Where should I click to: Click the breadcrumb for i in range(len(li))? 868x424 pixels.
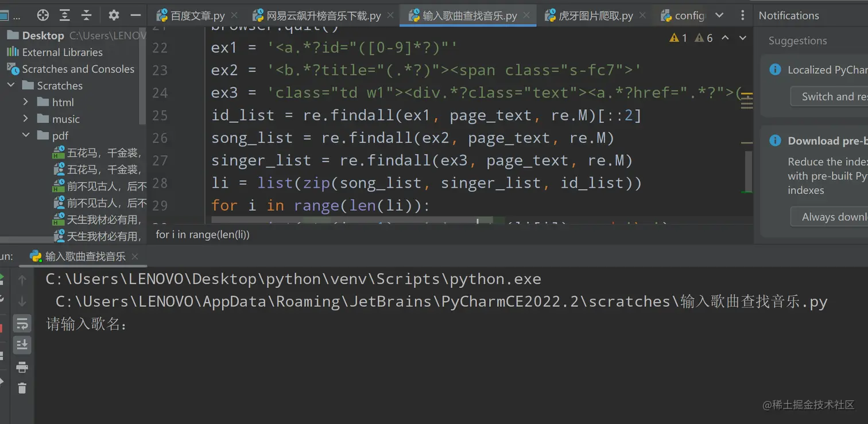[203, 234]
